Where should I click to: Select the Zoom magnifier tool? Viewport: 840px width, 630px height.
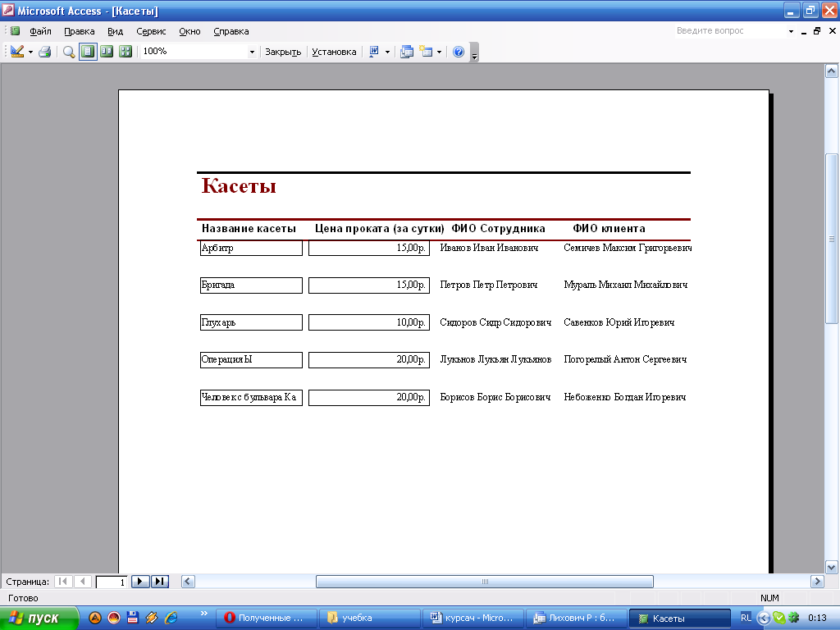pos(69,52)
